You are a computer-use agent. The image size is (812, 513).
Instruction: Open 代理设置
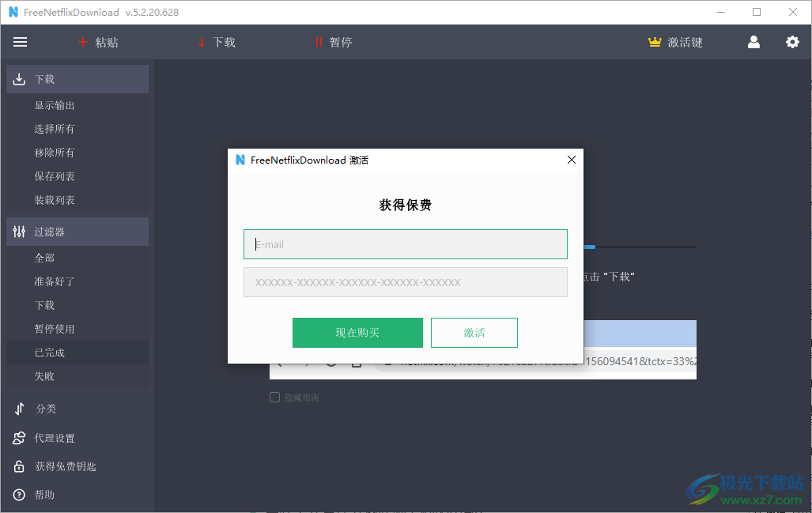coord(55,439)
